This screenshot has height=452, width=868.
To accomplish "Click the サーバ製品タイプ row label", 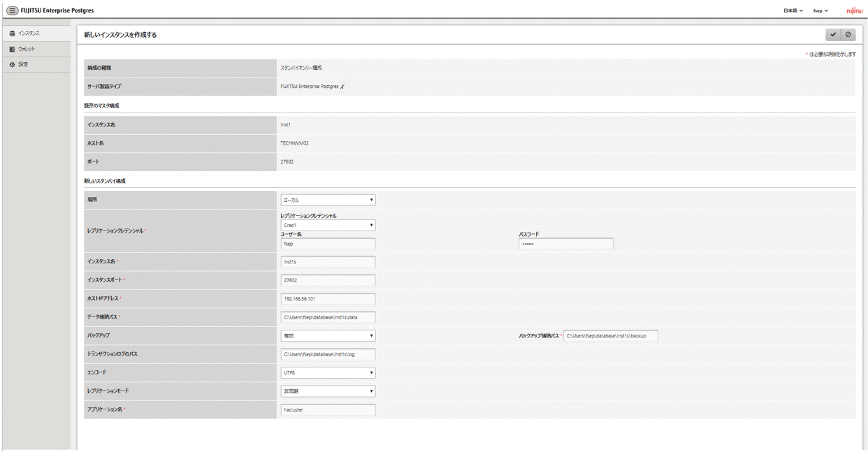I will click(x=104, y=87).
